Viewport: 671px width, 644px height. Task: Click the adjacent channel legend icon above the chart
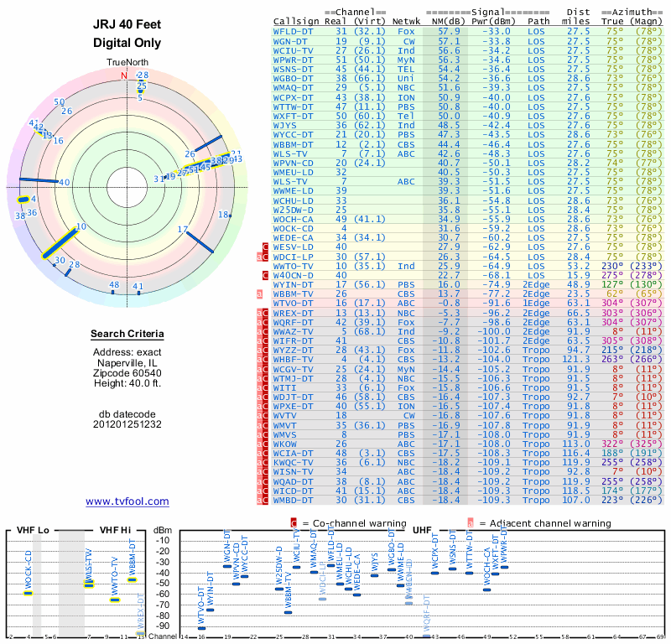[x=471, y=522]
